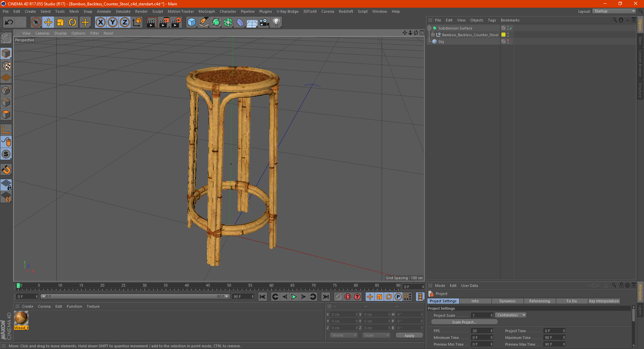Viewport: 644px width, 349px height.
Task: Open the Simulate menu
Action: point(123,11)
